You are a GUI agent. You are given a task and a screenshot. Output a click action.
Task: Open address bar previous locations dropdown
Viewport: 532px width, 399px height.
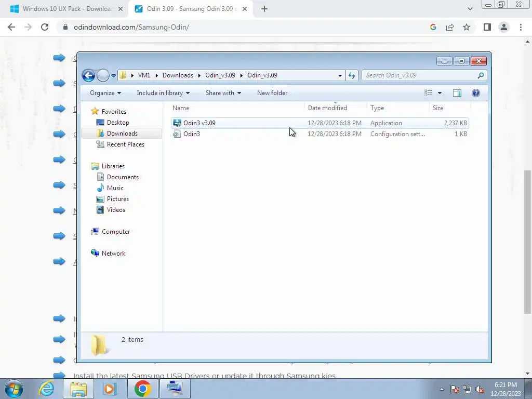(340, 75)
